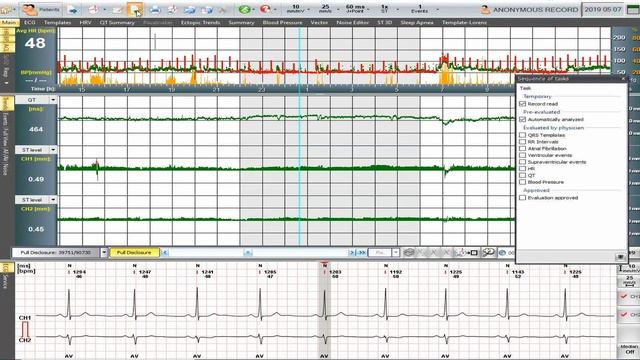Viewport: 640px width, 360px height.
Task: Click the disclosure scrollbar thumb
Action: pyautogui.click(x=247, y=253)
